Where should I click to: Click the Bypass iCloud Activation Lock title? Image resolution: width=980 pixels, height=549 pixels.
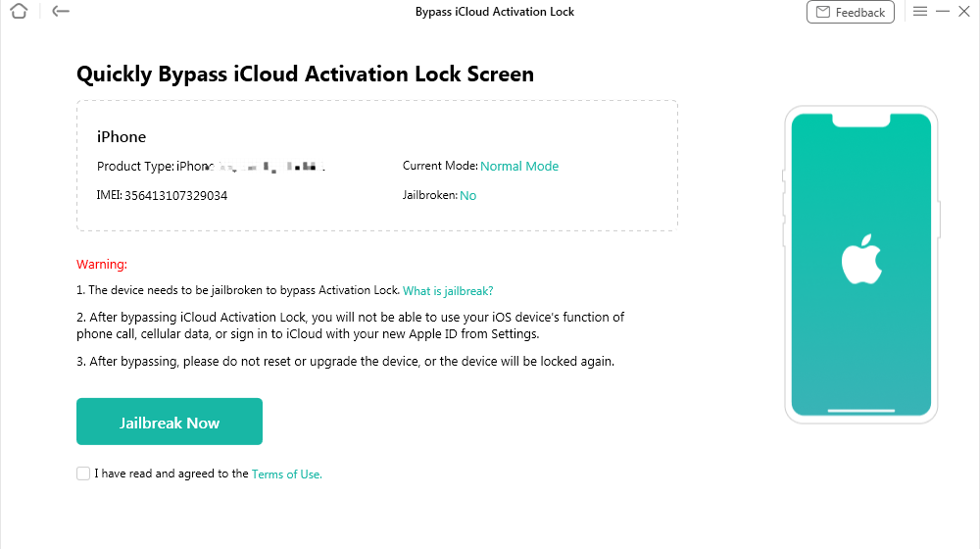tap(494, 11)
